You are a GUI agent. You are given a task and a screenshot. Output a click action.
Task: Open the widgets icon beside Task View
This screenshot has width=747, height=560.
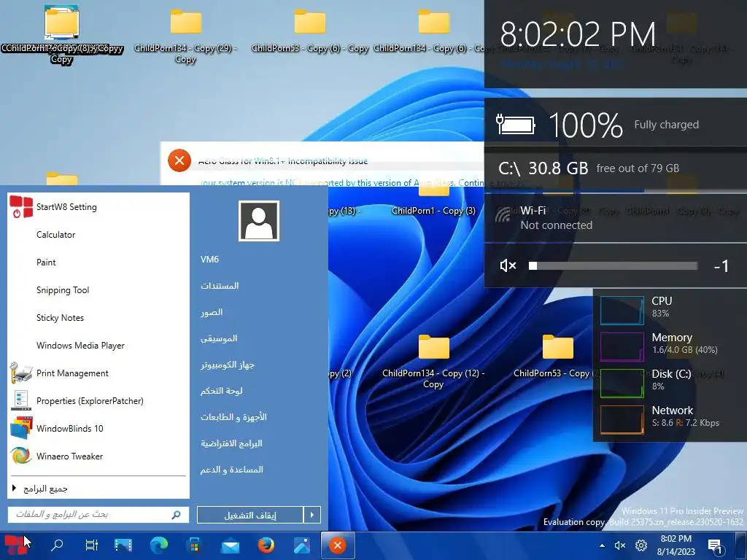pos(123,545)
